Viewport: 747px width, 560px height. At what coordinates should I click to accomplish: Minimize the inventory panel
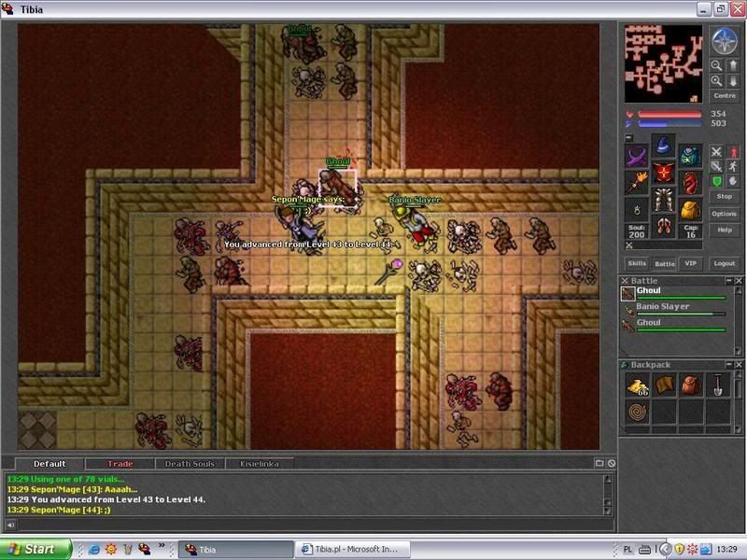click(x=628, y=137)
